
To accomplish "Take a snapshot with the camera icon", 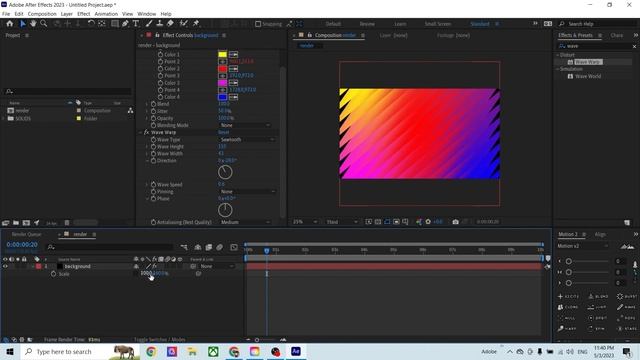I will (x=456, y=222).
